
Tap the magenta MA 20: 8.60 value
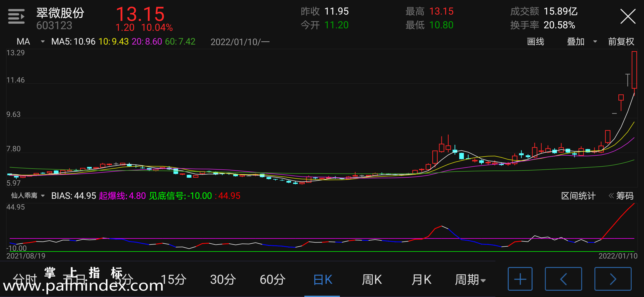[147, 42]
